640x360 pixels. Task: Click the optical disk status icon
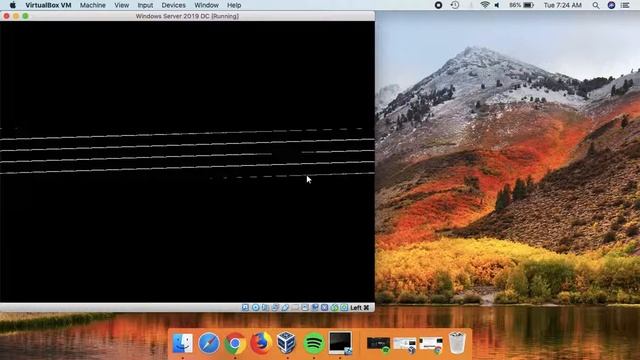[256, 307]
